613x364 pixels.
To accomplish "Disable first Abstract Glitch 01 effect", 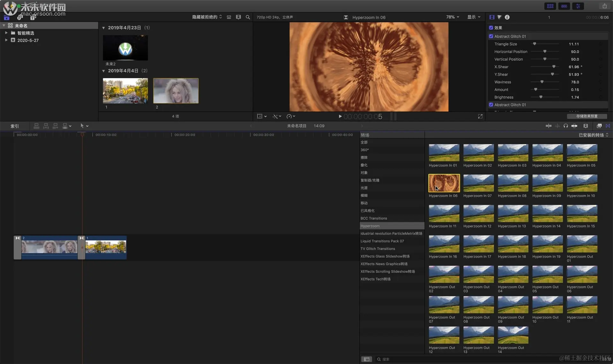I will (x=491, y=36).
